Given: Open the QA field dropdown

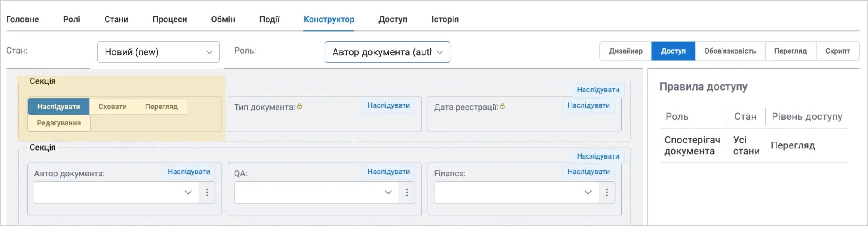Looking at the screenshot, I should click(317, 192).
